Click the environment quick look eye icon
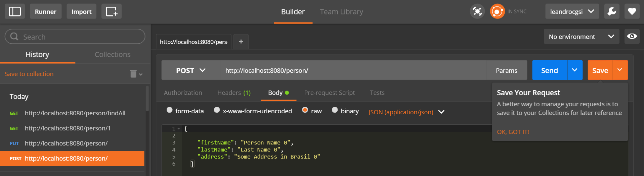644x176 pixels. (632, 36)
